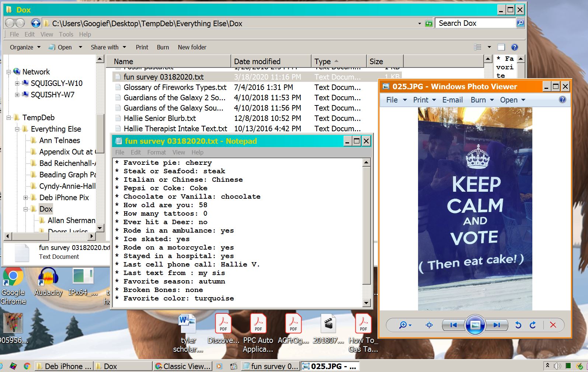This screenshot has width=588, height=372.
Task: Delete the photo with the red X
Action: [553, 325]
